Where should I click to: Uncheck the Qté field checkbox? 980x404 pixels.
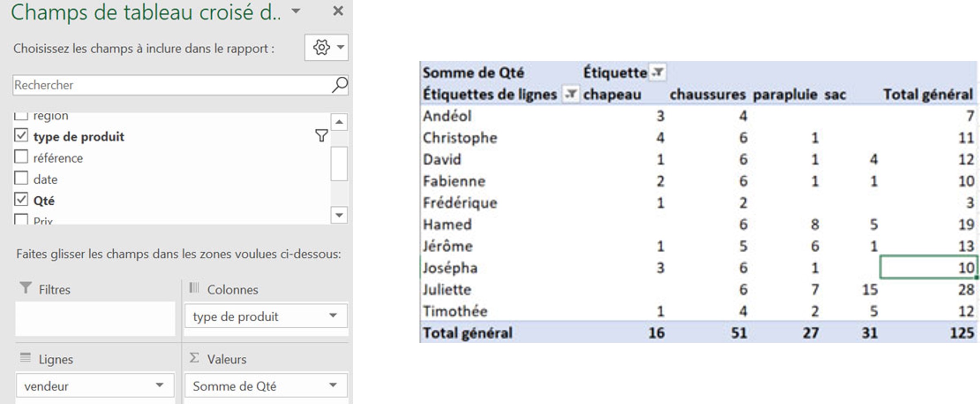click(x=22, y=200)
